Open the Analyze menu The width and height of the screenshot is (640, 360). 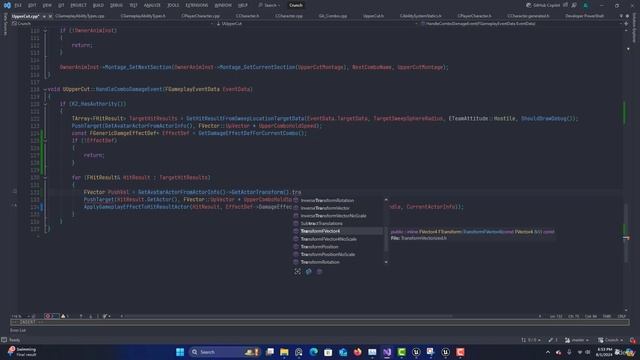(152, 5)
